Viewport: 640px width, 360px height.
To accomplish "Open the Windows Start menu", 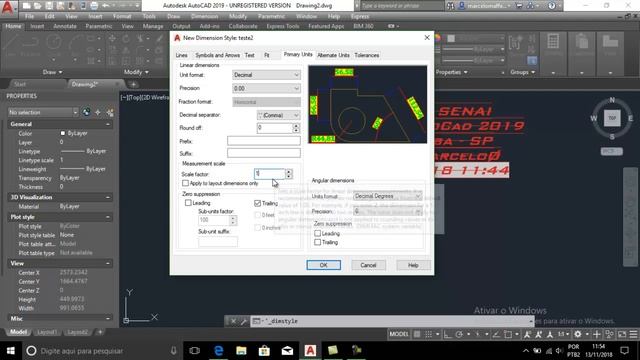I will (11, 351).
